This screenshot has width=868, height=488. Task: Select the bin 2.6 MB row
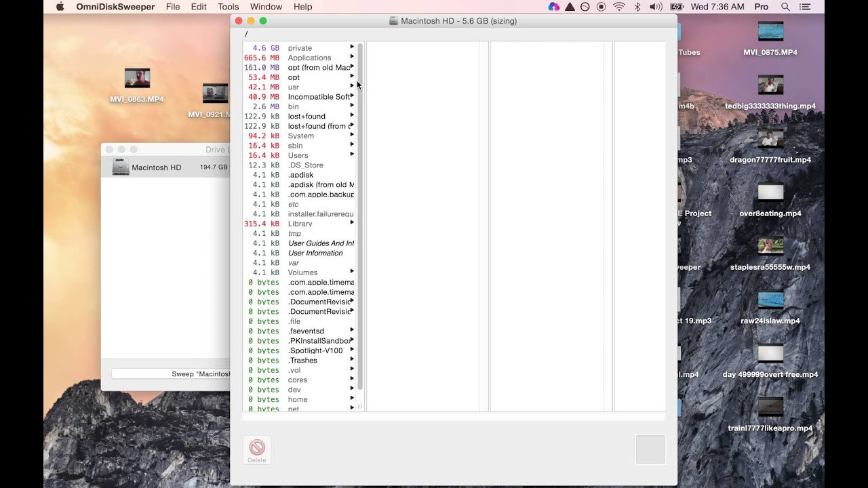coord(299,106)
